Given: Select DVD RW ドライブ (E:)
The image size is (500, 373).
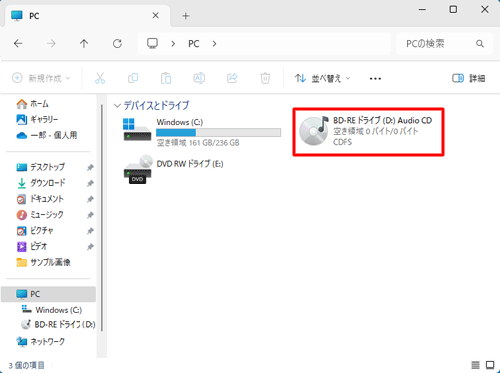Looking at the screenshot, I should click(x=173, y=170).
